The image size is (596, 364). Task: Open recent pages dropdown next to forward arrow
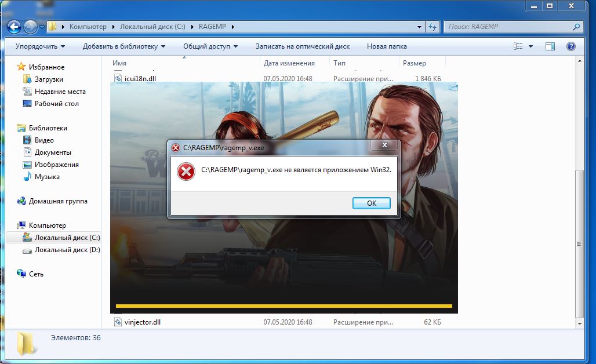[42, 27]
